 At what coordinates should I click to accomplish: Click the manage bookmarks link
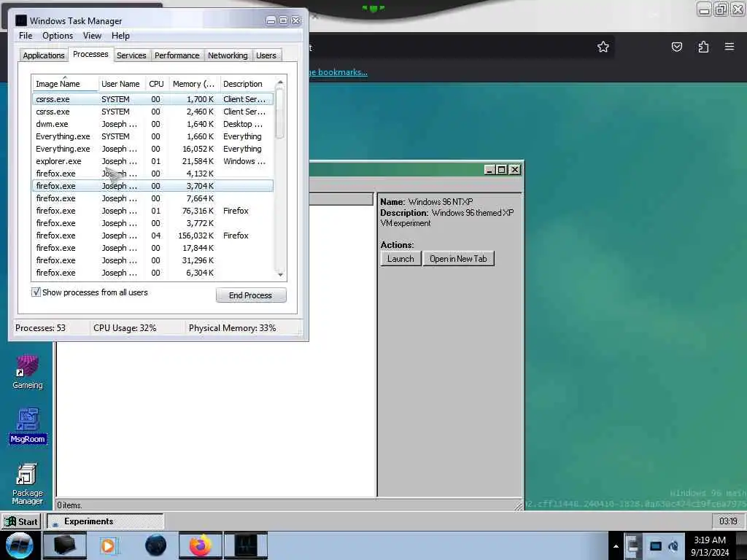point(338,72)
